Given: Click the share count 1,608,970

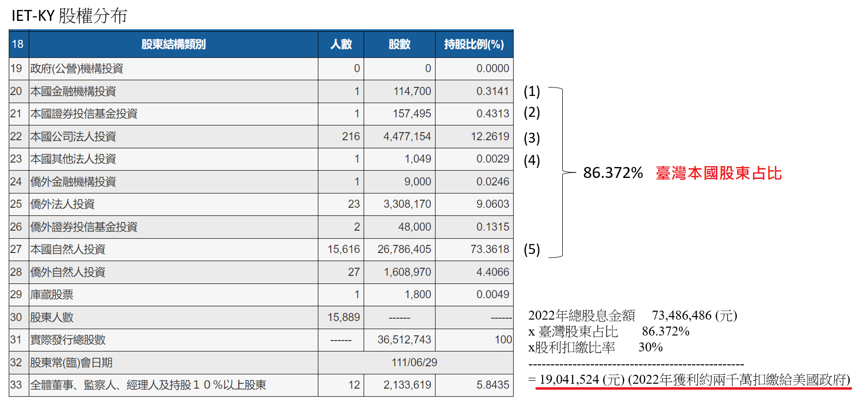Looking at the screenshot, I should [407, 272].
